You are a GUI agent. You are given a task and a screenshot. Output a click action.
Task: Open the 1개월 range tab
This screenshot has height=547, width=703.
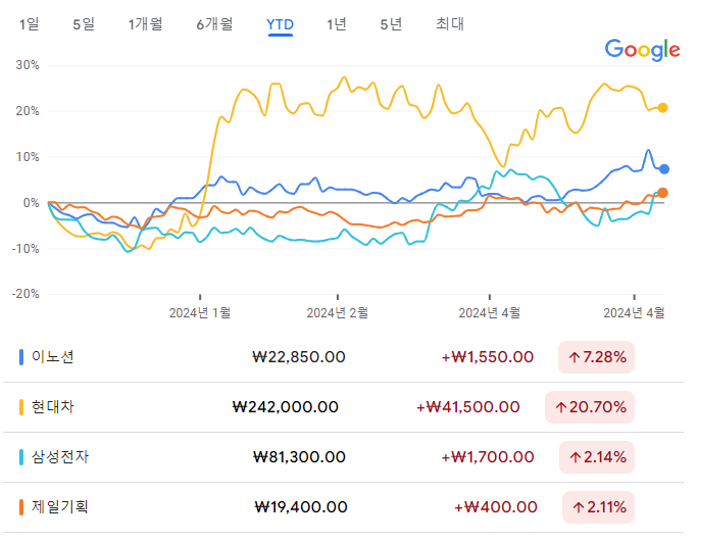pyautogui.click(x=145, y=24)
